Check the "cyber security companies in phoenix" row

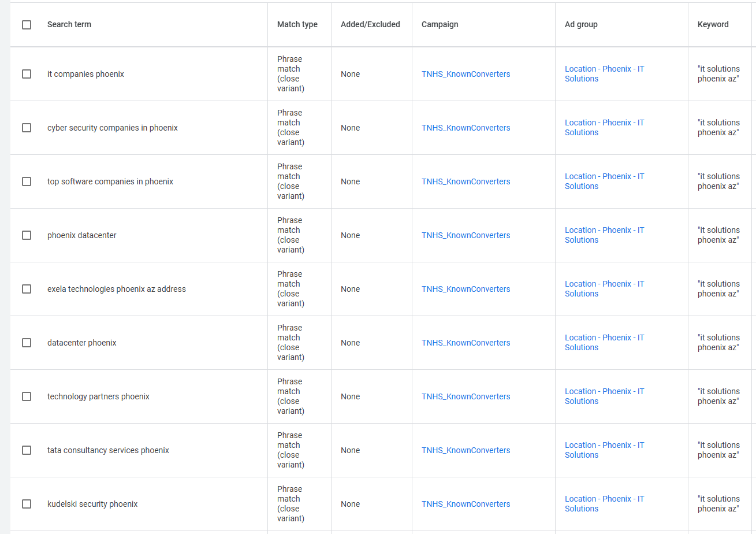[27, 128]
